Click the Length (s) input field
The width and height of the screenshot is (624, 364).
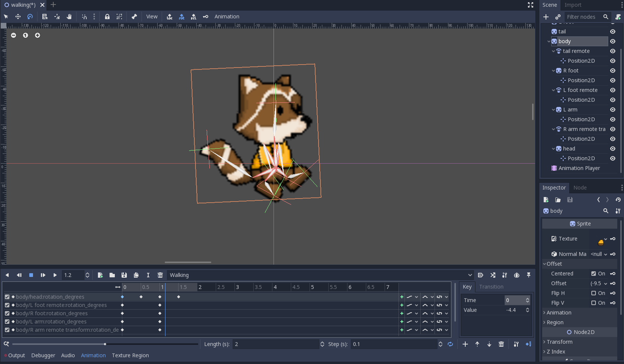276,344
